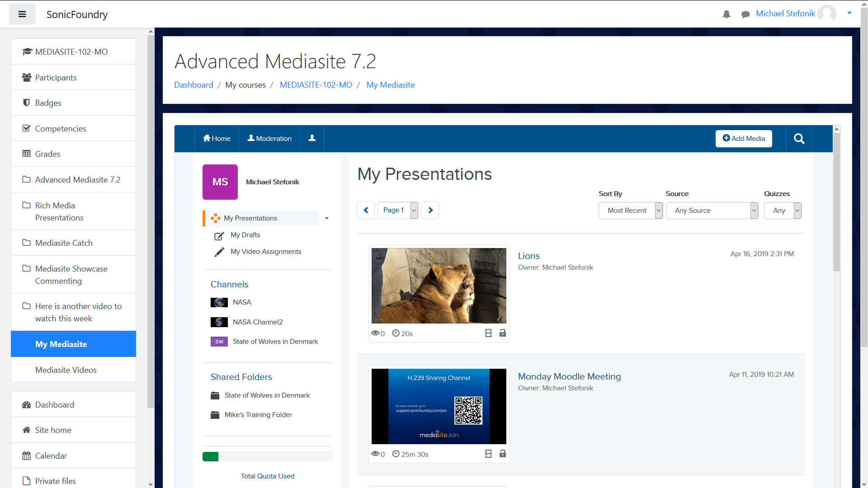Open Mediasite Showcase Commenting section

tap(73, 274)
